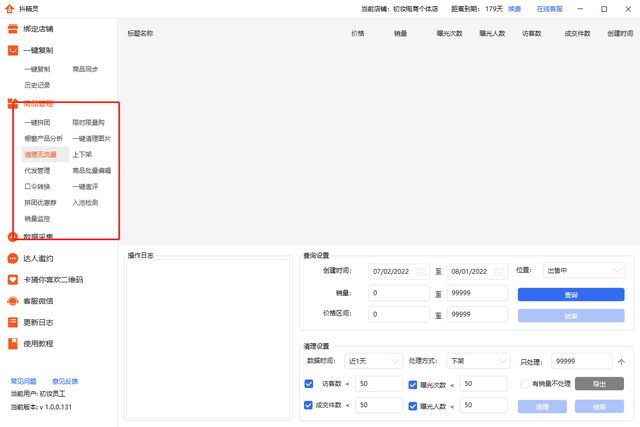
Task: Click the 销量 minimum input field
Action: tap(399, 293)
